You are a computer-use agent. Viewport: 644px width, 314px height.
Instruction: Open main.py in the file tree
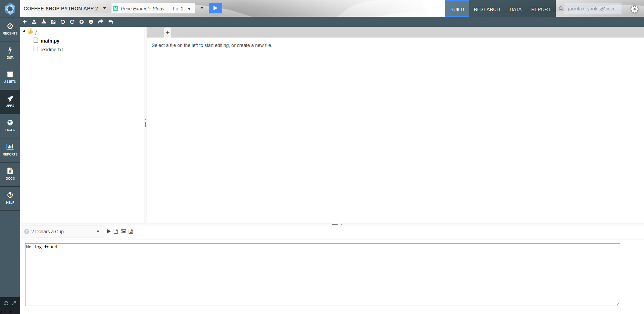tap(50, 41)
